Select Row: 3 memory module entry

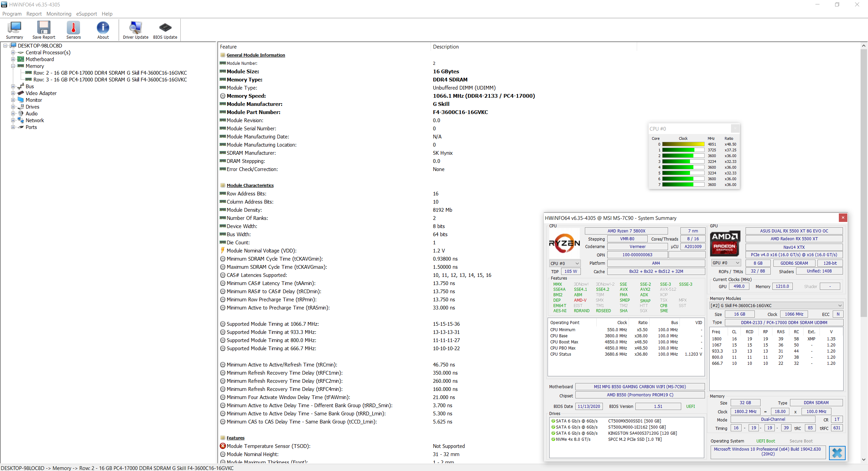pos(110,80)
